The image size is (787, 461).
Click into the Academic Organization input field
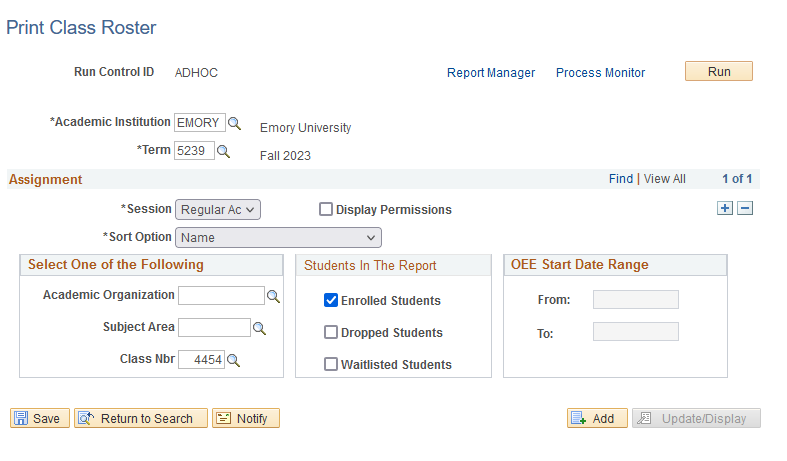tap(221, 296)
